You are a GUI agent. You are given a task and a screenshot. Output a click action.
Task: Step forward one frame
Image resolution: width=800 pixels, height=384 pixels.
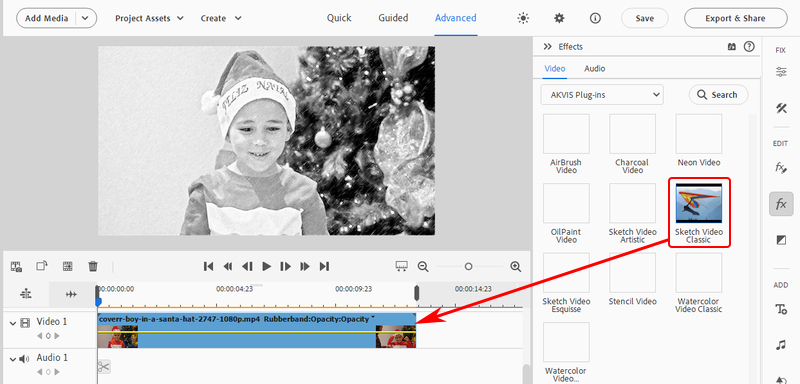[286, 266]
